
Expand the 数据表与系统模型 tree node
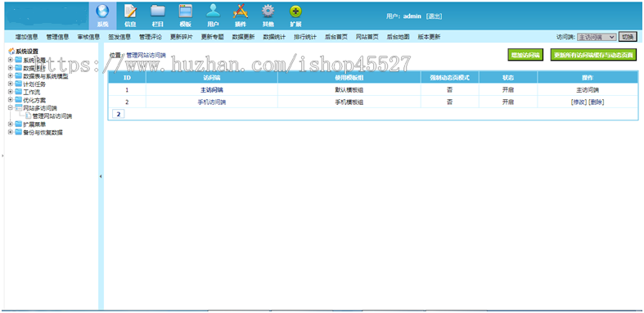pos(11,76)
